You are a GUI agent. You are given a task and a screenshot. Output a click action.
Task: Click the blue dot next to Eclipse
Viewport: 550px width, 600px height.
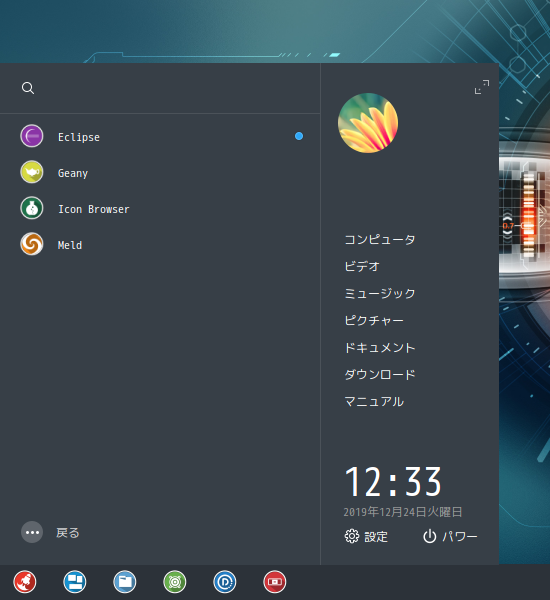click(299, 136)
